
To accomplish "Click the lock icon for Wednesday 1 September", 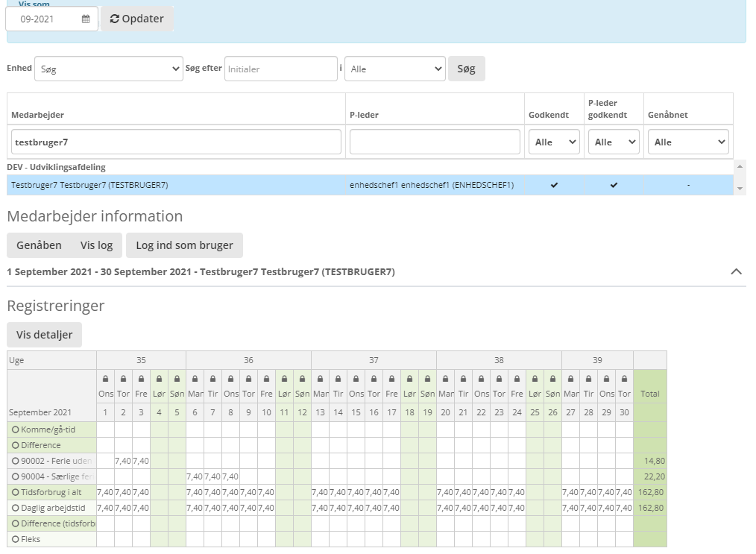I will [105, 379].
